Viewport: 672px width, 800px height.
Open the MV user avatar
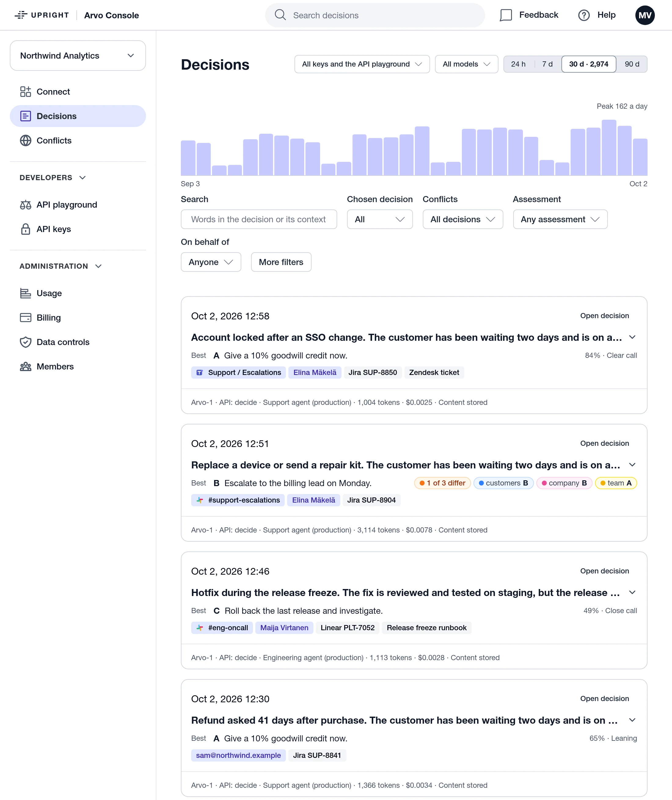[x=645, y=15]
